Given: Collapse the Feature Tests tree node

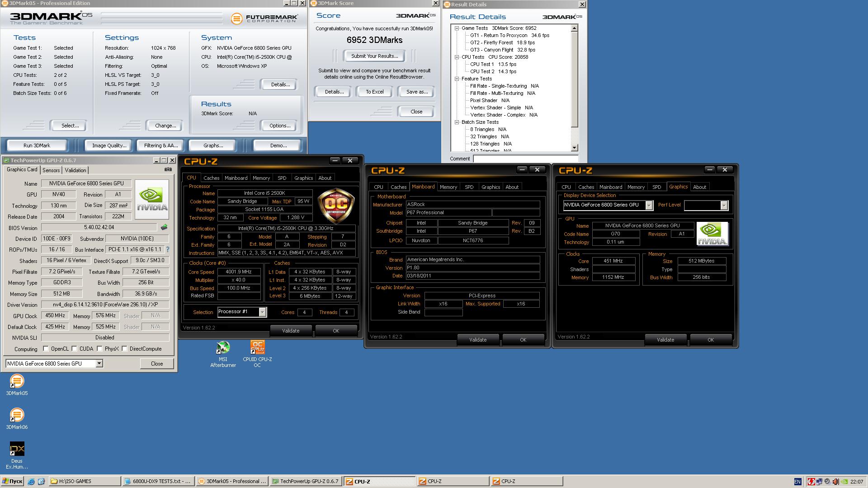Looking at the screenshot, I should (457, 79).
